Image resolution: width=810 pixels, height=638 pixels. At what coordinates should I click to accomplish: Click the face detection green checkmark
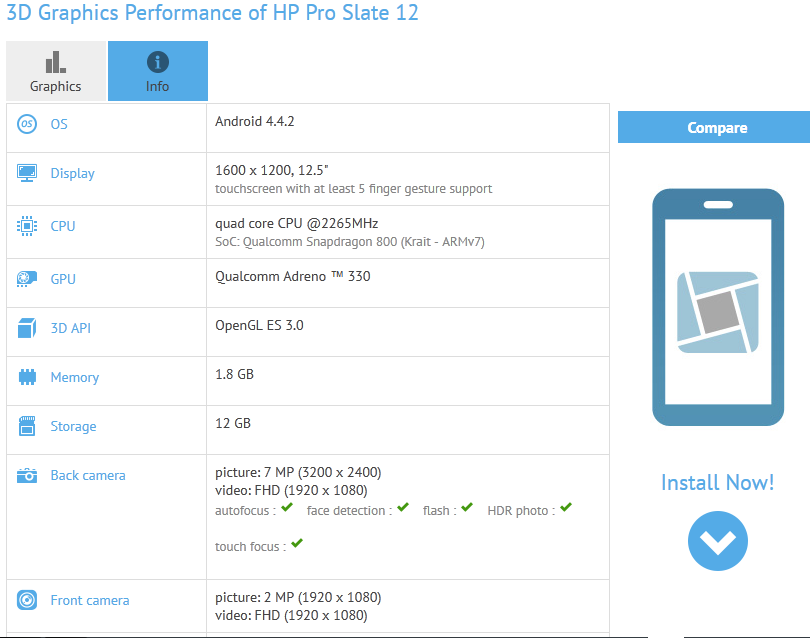coord(403,507)
